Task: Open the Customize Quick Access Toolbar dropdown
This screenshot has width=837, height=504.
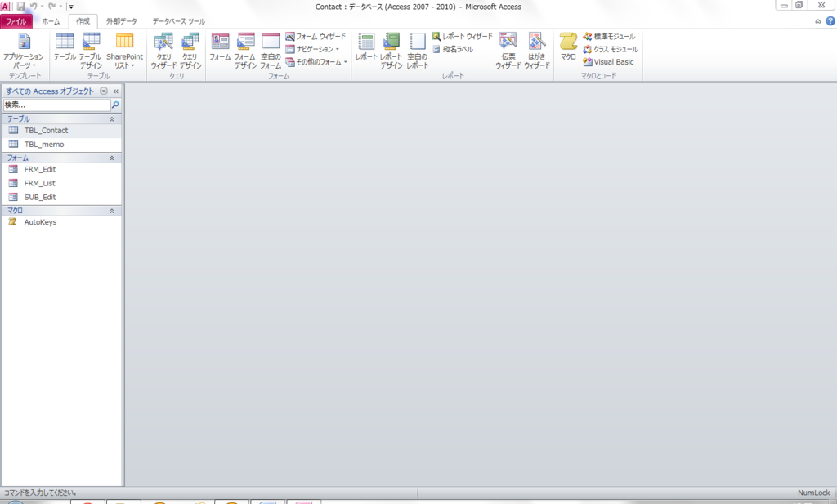Action: coord(71,7)
